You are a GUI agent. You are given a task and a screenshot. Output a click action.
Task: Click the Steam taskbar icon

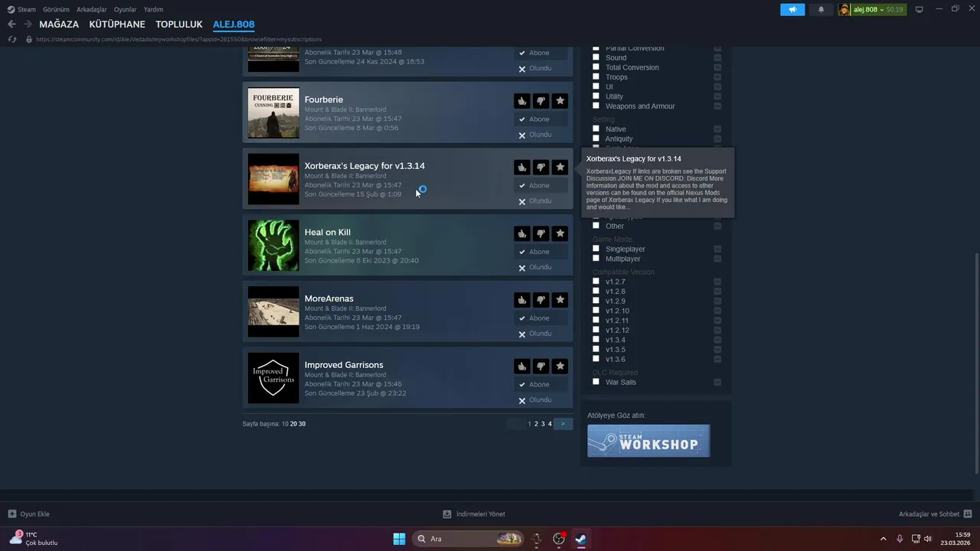(x=582, y=539)
